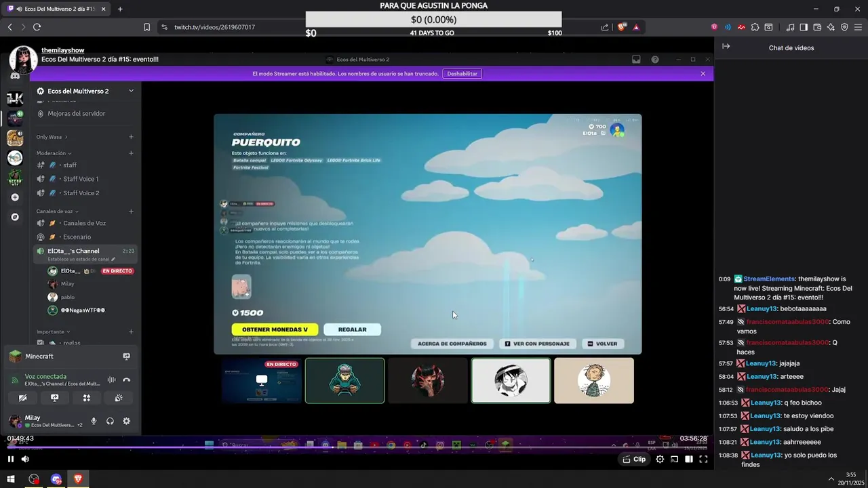Reload the browser page
Image resolution: width=868 pixels, height=488 pixels.
(x=37, y=27)
